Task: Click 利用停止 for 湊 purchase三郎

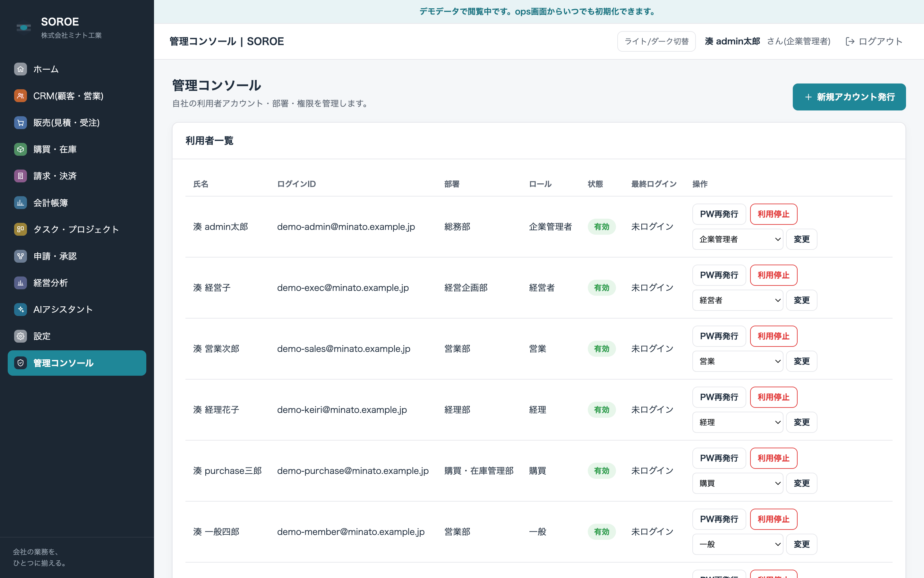Action: coord(774,458)
